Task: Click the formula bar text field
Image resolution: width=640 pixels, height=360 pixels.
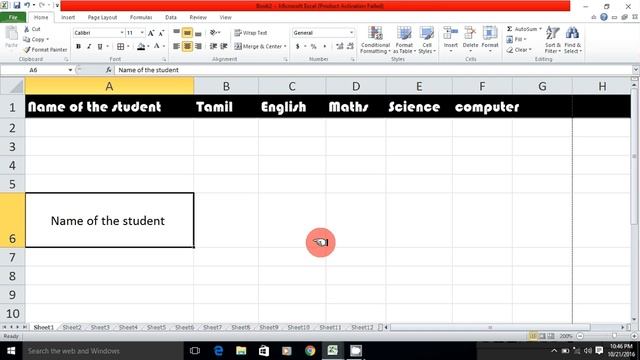Action: pos(373,70)
